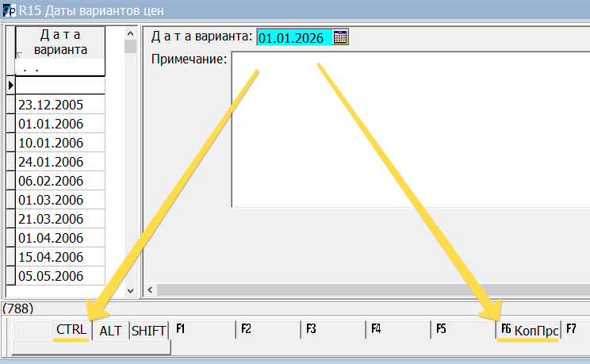Click inside the Примечание text area
Image resolution: width=590 pixels, height=364 pixels.
point(411,129)
